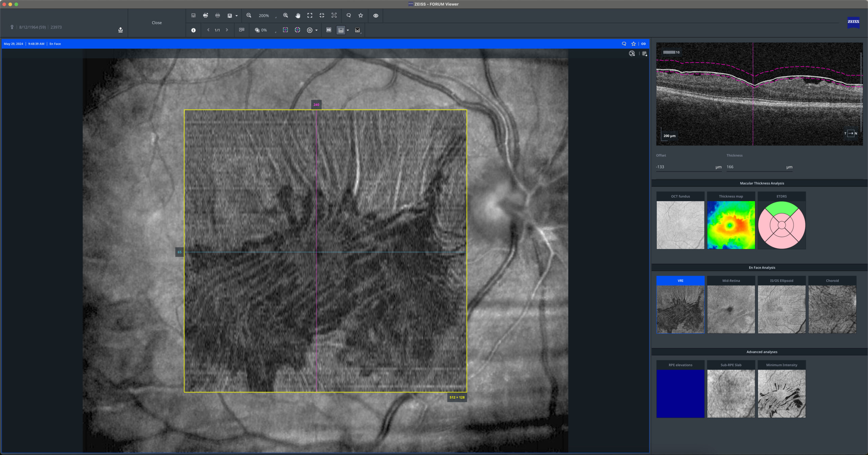Select the ETDRS grid thumbnail
The image size is (868, 455).
(782, 221)
